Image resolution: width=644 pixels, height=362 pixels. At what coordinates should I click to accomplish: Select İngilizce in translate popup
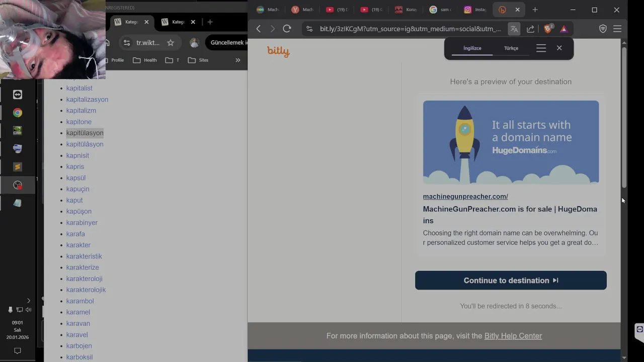pyautogui.click(x=472, y=48)
